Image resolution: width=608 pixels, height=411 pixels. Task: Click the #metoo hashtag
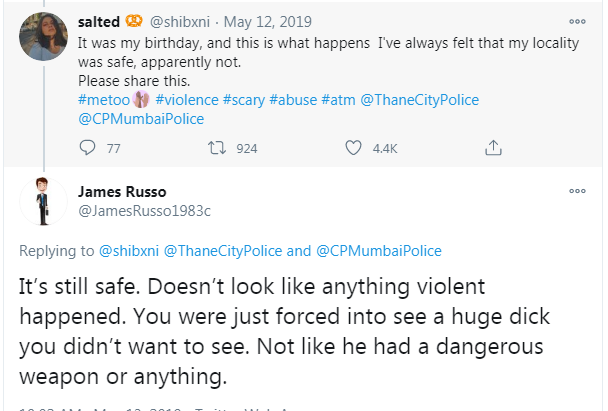pyautogui.click(x=102, y=100)
